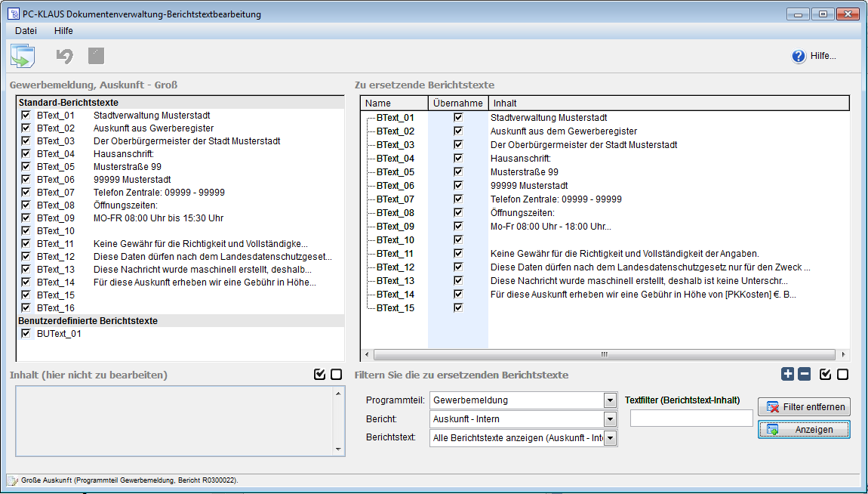Open the Programmteil dropdown

click(610, 400)
